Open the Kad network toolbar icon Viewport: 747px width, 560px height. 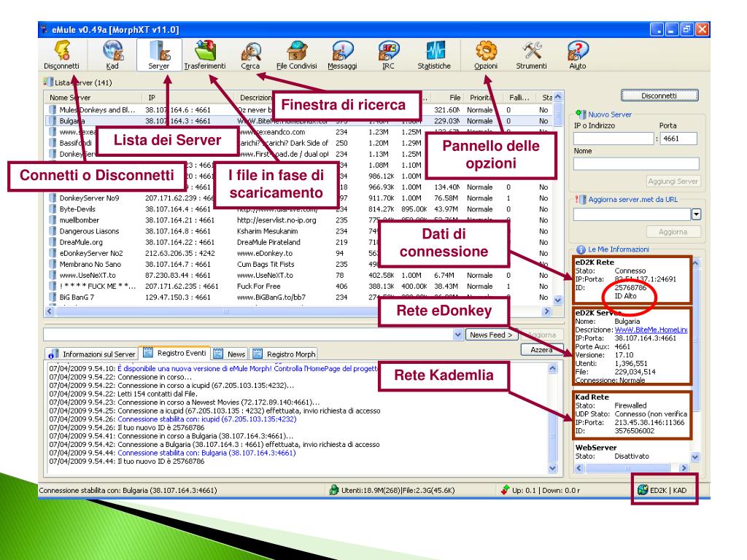click(x=112, y=50)
